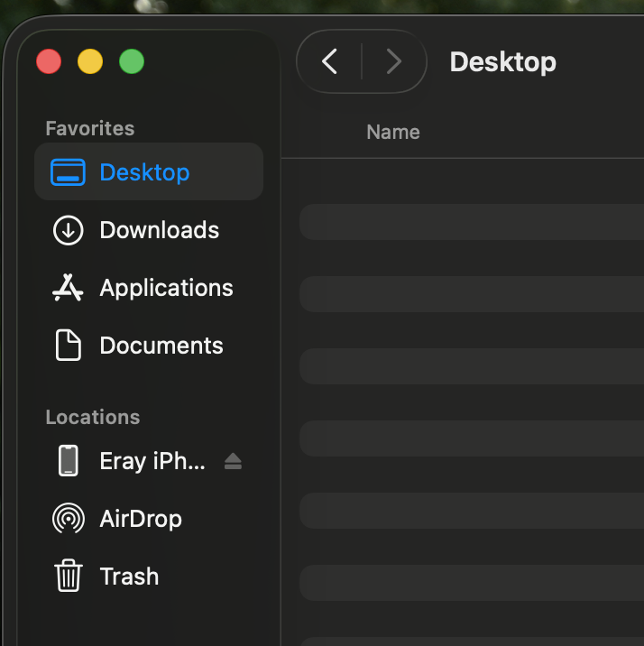Go forward with the right chevron
Viewport: 644px width, 646px height.
(394, 61)
